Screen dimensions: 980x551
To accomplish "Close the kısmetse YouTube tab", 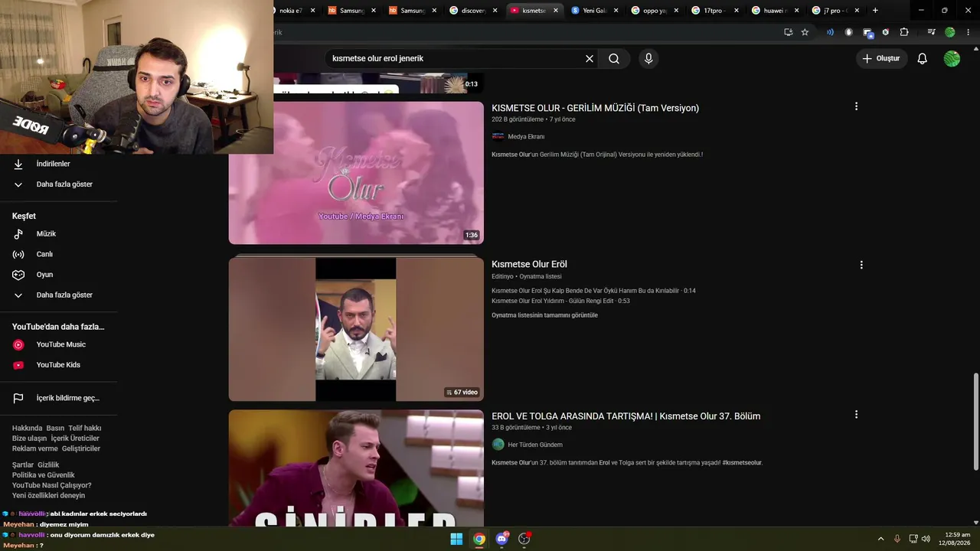I will coord(554,11).
